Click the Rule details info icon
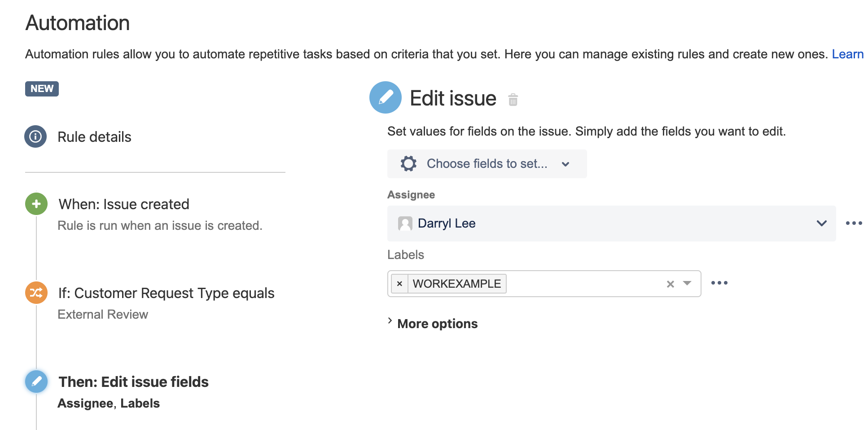 [x=35, y=136]
